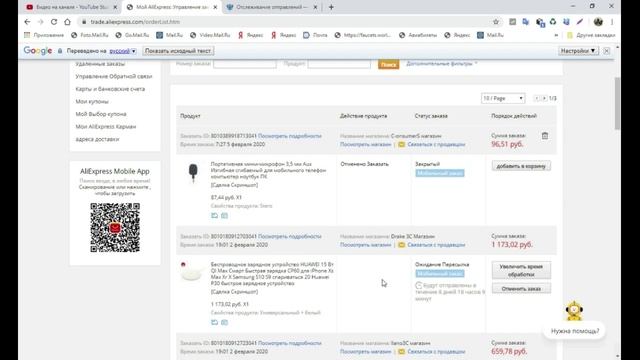Click the QR code image
This screenshot has height=360, width=640.
(115, 227)
